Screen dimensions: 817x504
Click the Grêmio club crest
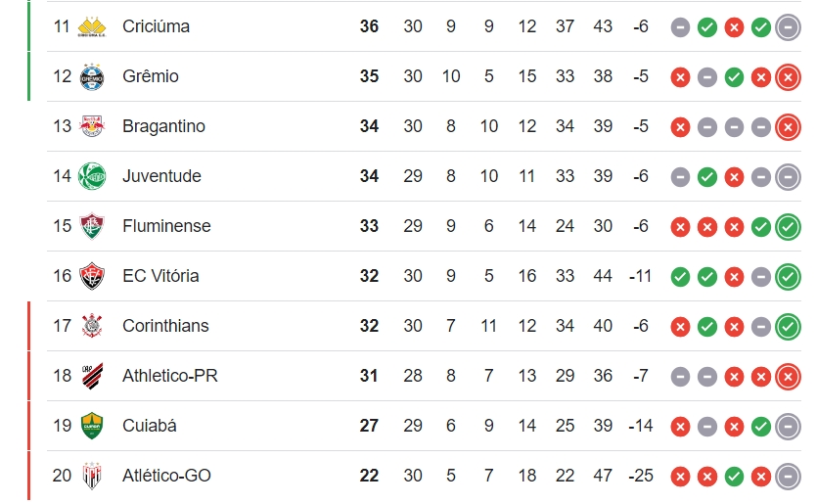click(x=92, y=76)
